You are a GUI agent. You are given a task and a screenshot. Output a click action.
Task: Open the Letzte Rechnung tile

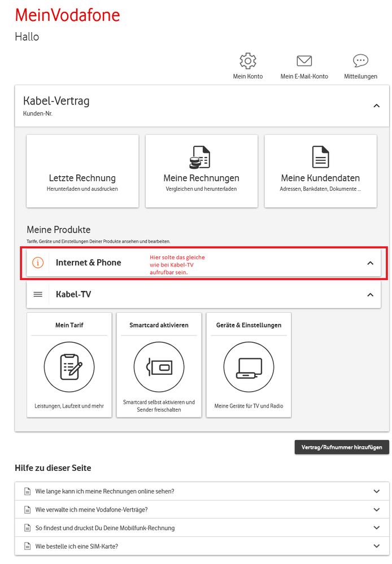[x=82, y=171]
